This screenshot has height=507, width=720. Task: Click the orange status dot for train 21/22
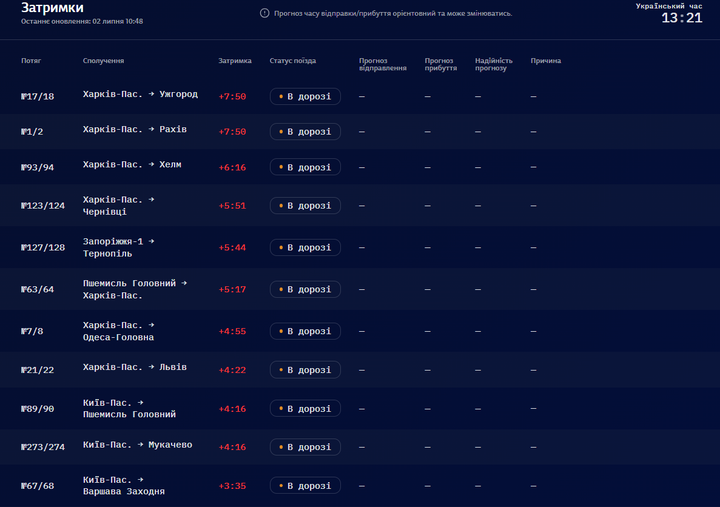(281, 370)
